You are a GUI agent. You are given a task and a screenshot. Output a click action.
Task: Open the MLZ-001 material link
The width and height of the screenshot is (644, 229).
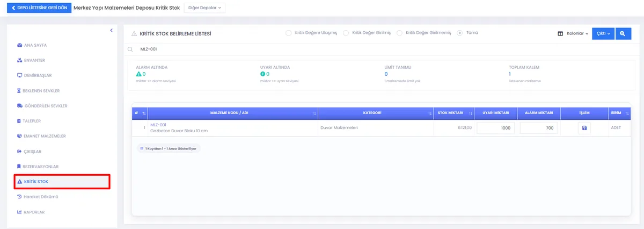pyautogui.click(x=158, y=125)
